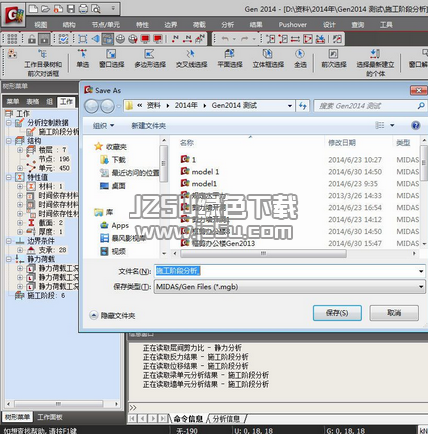Viewport: 428px width, 434px height.
Task: Click the search magnifier icon in Save As
Action: pyautogui.click(x=421, y=106)
